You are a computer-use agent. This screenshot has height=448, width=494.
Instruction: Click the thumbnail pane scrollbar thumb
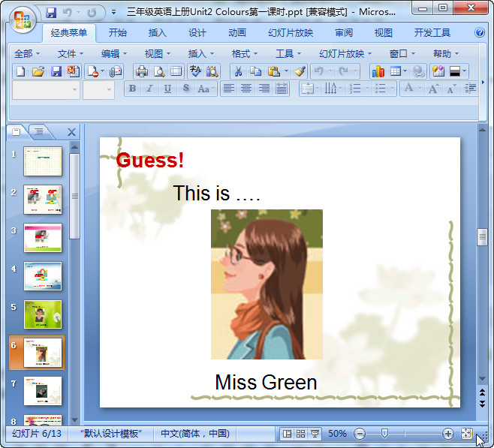pos(74,197)
